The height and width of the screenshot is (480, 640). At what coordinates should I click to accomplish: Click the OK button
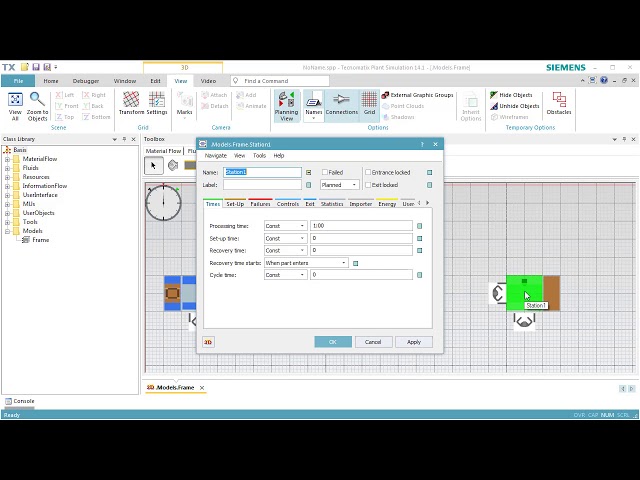pyautogui.click(x=333, y=342)
